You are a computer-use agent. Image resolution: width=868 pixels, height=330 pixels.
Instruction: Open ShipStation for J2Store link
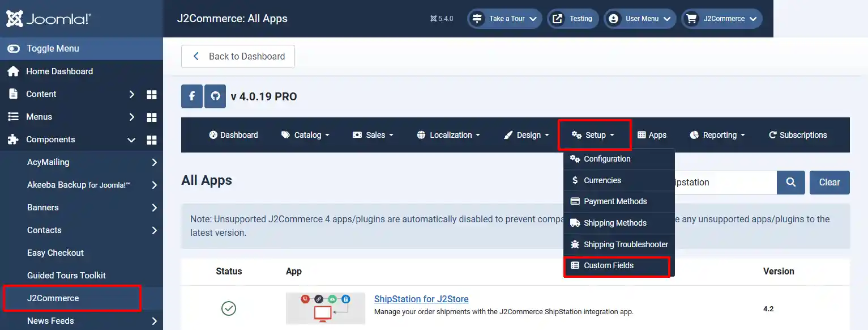click(x=421, y=299)
